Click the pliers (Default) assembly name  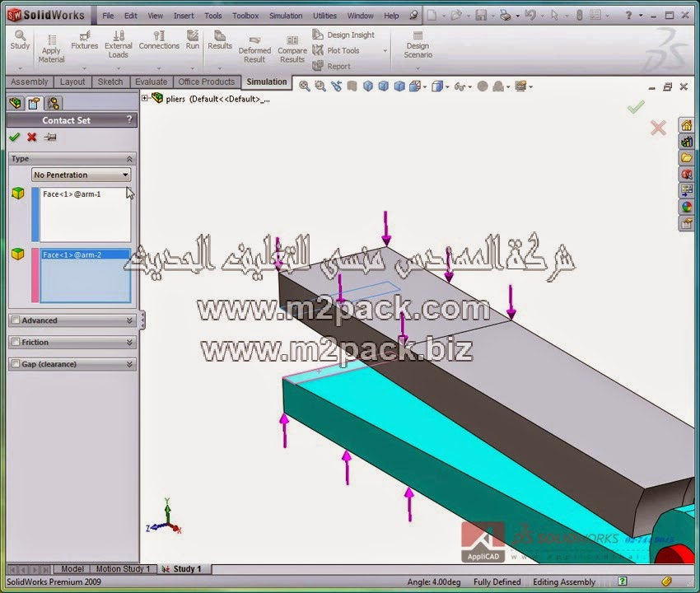(217, 99)
